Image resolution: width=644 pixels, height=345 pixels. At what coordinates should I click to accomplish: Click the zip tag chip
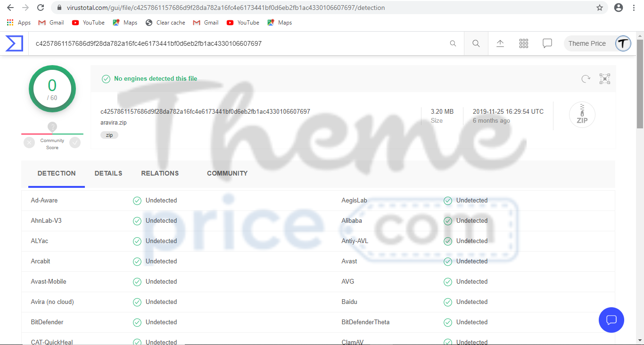[109, 135]
